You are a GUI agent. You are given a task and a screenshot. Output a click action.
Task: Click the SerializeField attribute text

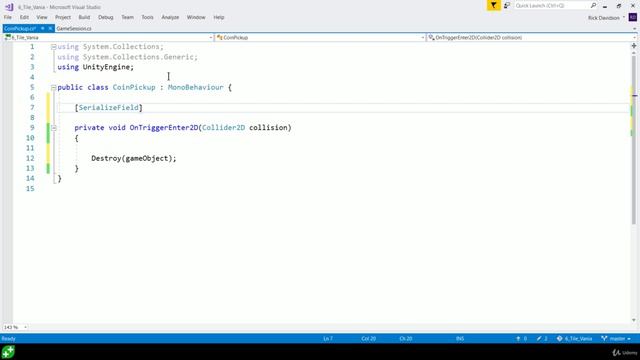coord(109,108)
